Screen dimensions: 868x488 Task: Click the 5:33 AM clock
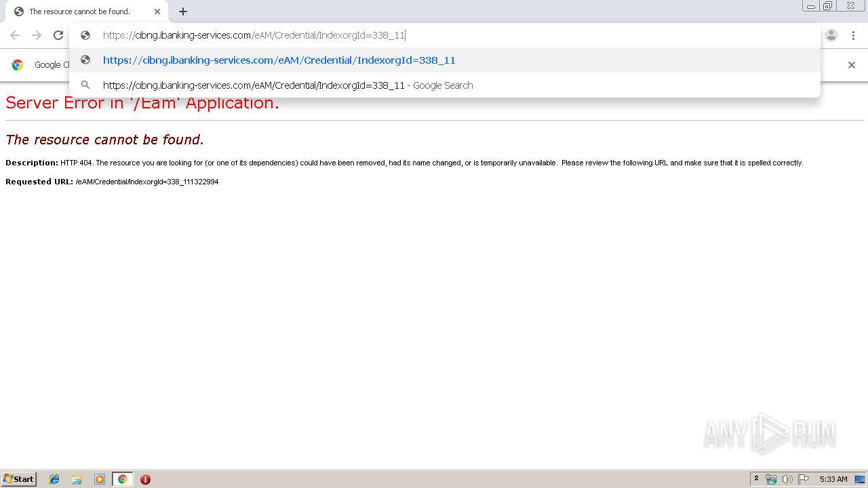point(833,479)
